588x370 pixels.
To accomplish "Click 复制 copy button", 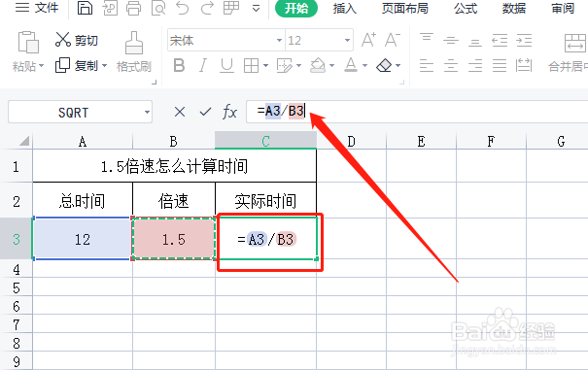I will 77,66.
